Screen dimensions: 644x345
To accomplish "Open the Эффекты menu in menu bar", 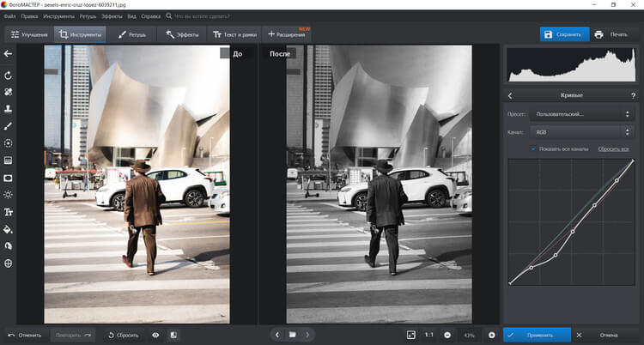I will tap(112, 16).
